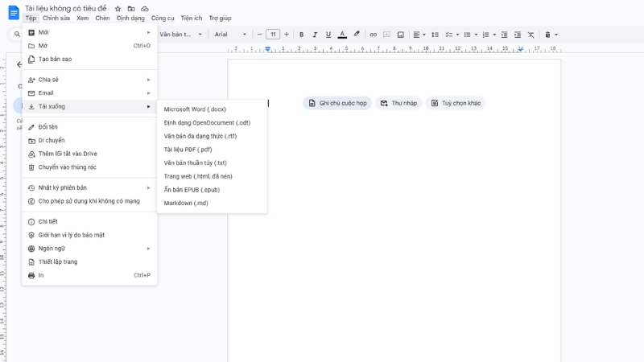Screen dimensions: 644x362
Task: Expand the Chia sẻ submenu
Action: (89, 80)
